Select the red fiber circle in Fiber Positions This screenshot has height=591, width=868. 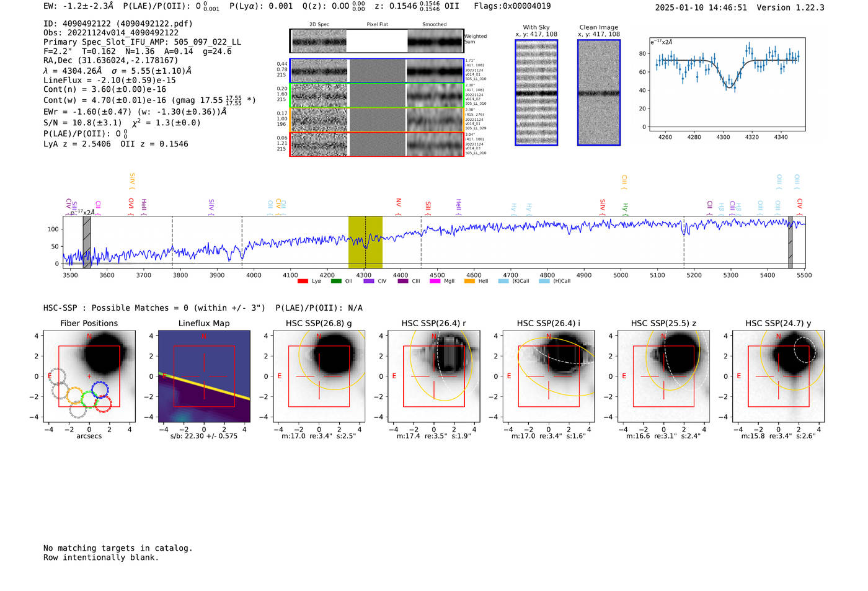click(103, 404)
